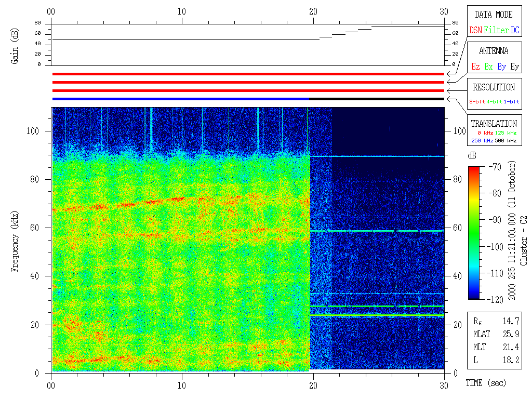The height and width of the screenshot is (399, 532).
Task: Click the dB color scale bar
Action: tap(474, 232)
